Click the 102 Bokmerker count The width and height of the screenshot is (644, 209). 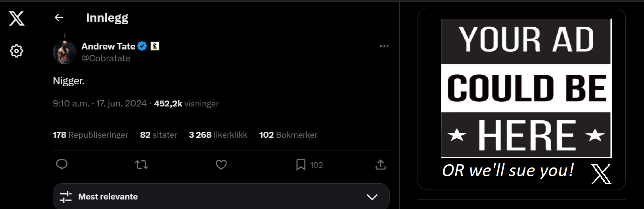(x=288, y=135)
